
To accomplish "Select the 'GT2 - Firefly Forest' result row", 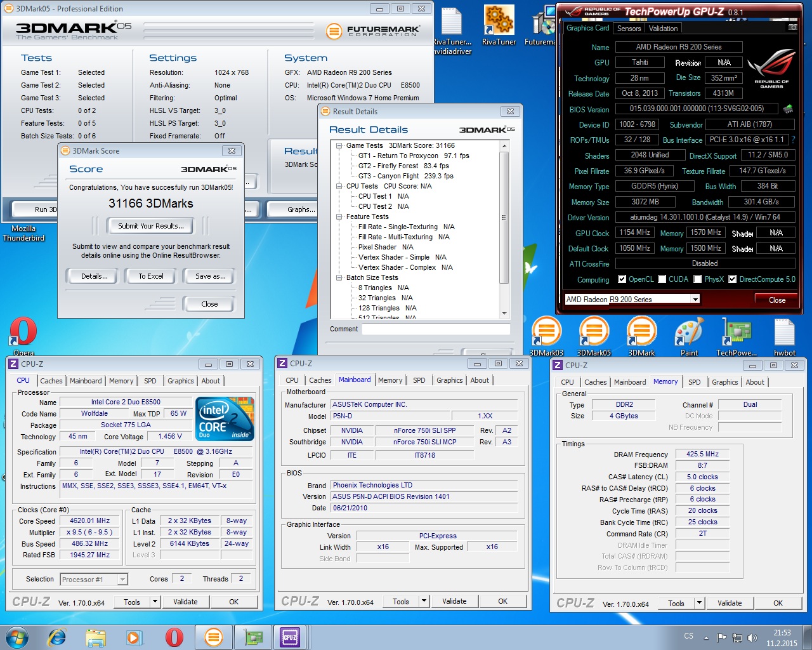I will pyautogui.click(x=403, y=166).
